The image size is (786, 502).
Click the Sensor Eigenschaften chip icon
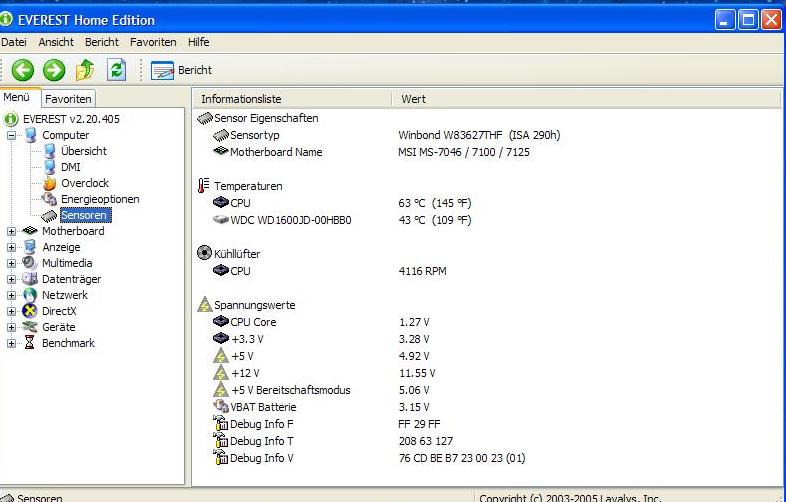coord(205,118)
